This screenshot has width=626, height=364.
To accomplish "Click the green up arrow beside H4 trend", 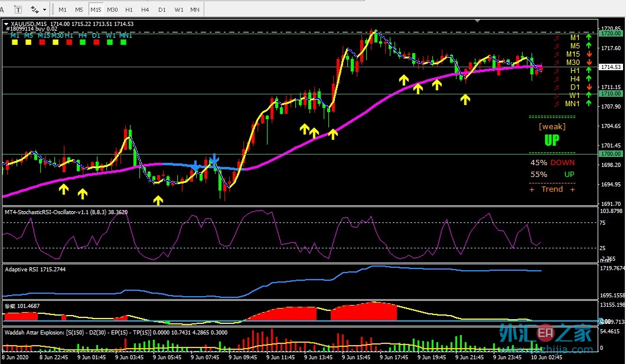I will pos(589,79).
